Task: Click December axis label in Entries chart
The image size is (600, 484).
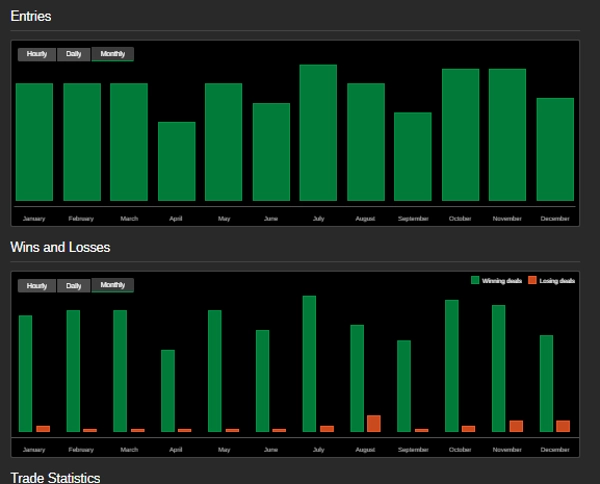Action: coord(555,219)
